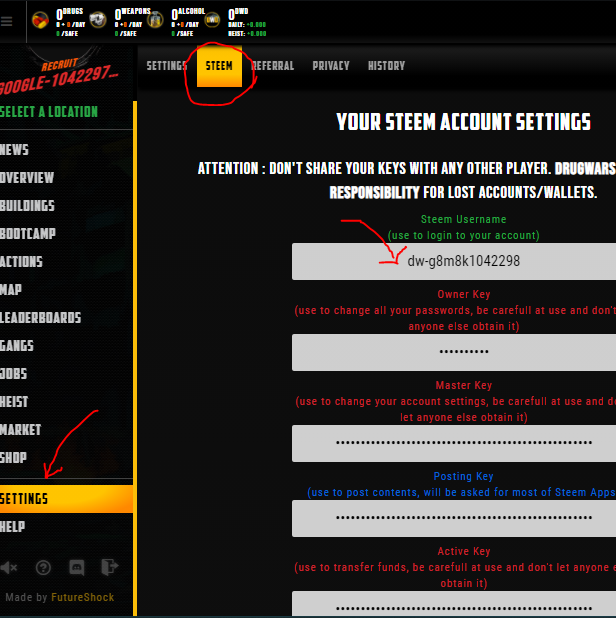Open the Referral tab
The image size is (616, 618).
273,66
